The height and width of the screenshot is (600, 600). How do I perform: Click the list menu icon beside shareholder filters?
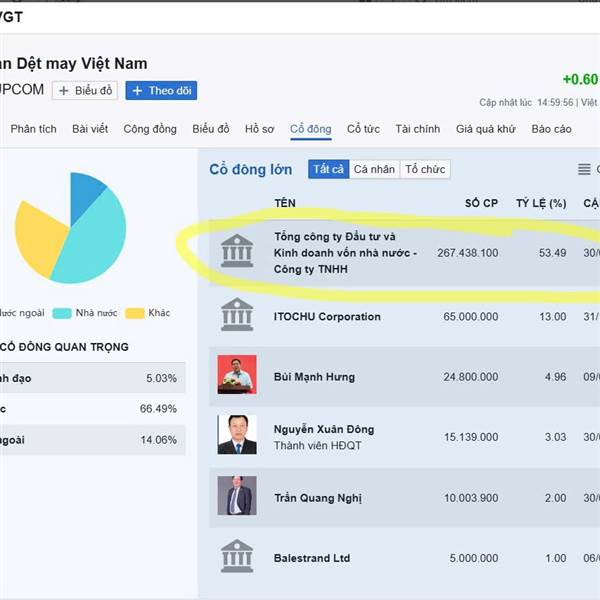pyautogui.click(x=585, y=170)
